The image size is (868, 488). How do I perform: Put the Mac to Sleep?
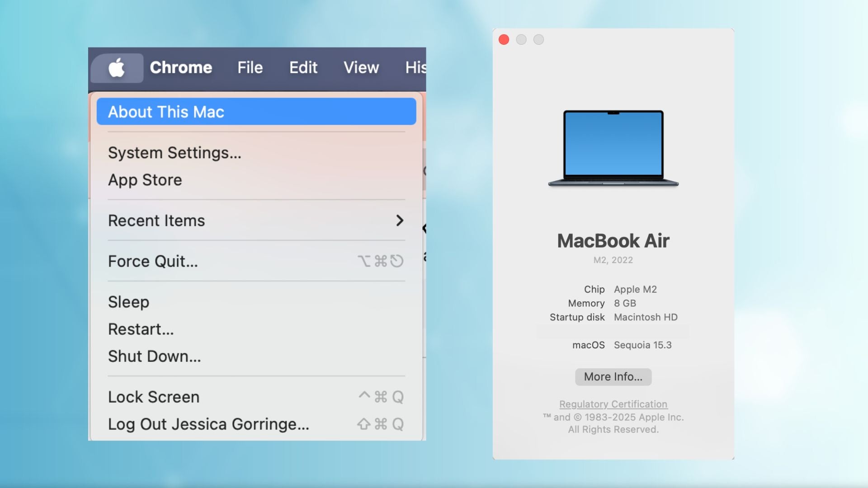click(x=256, y=302)
